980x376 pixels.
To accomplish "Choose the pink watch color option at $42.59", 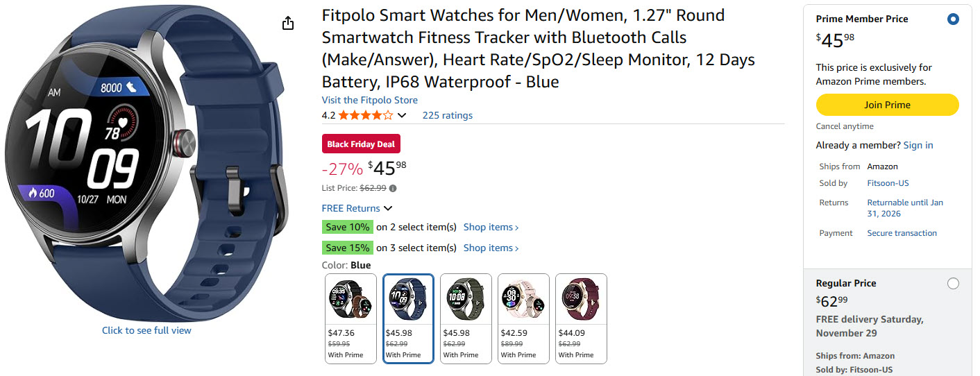I will (523, 318).
